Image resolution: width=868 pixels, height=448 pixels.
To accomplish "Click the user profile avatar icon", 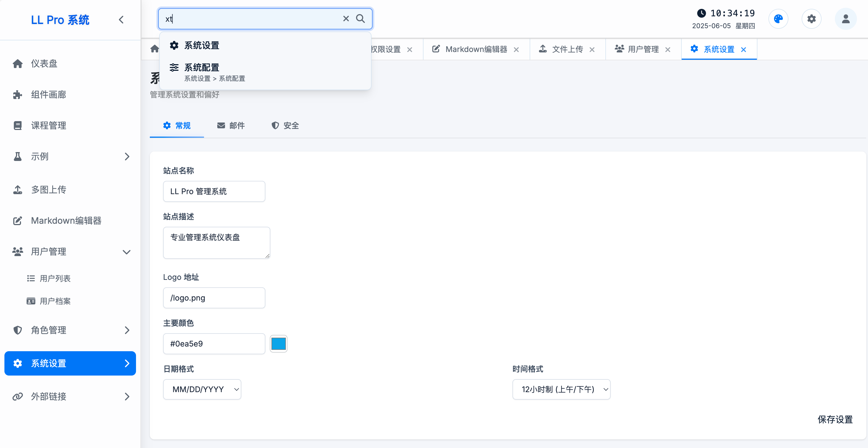I will point(845,19).
